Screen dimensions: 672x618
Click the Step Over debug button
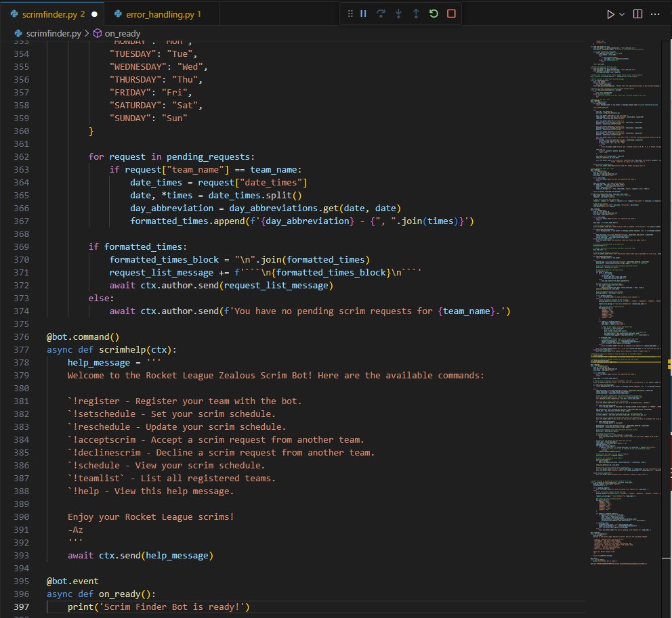(381, 14)
